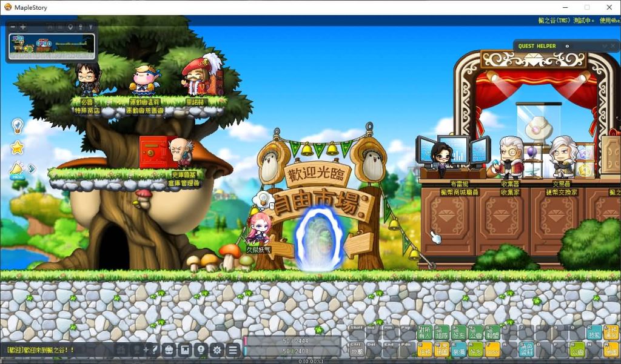This screenshot has width=621, height=364.
Task: Enlarge the minimap with the plus button
Action: click(x=23, y=27)
